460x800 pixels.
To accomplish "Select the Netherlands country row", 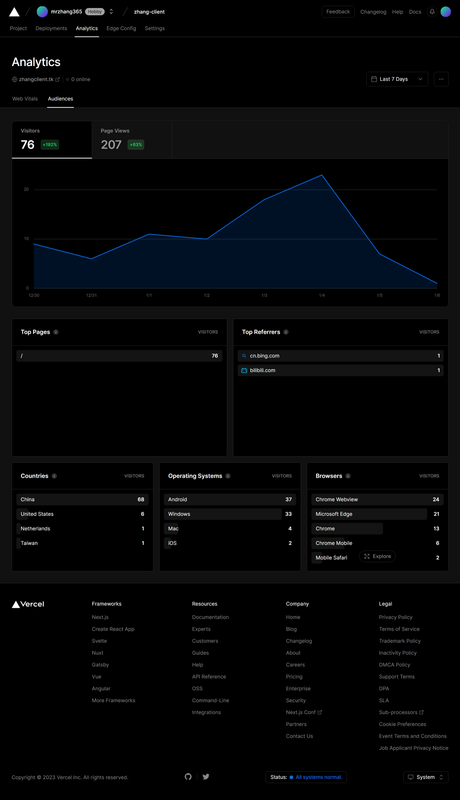I will click(x=83, y=529).
